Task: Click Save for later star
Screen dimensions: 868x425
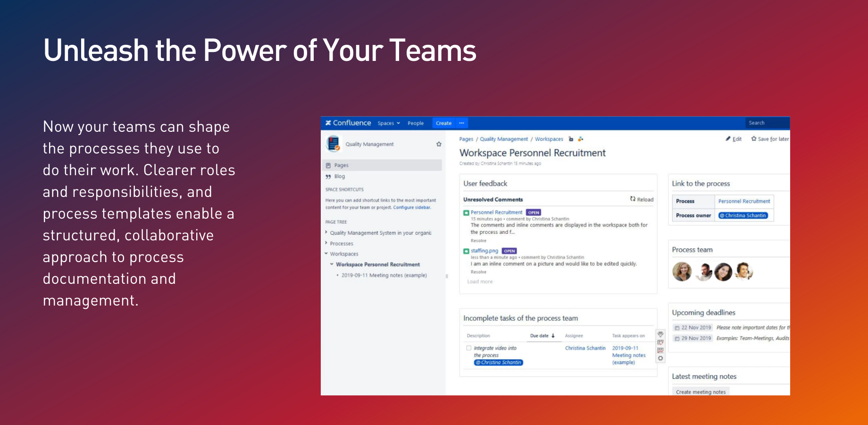Action: click(770, 139)
